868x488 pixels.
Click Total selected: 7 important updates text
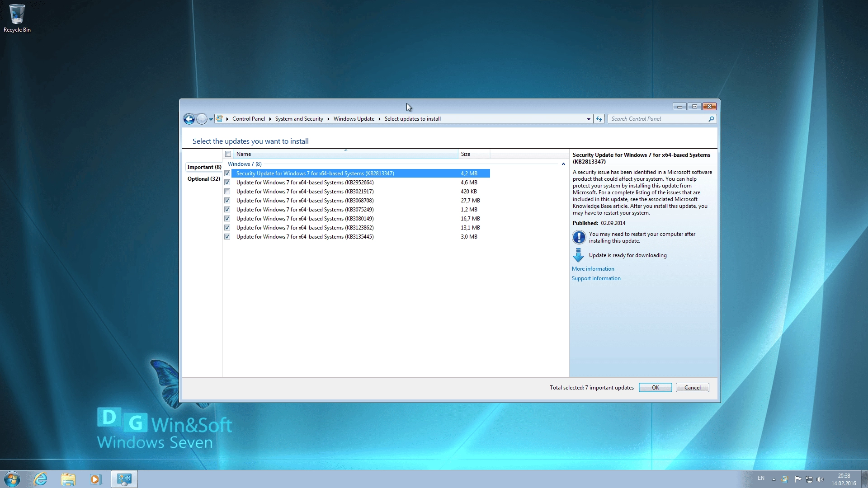point(592,388)
